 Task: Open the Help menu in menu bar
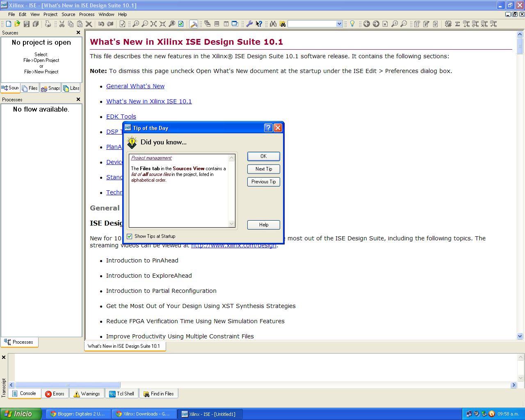point(123,14)
